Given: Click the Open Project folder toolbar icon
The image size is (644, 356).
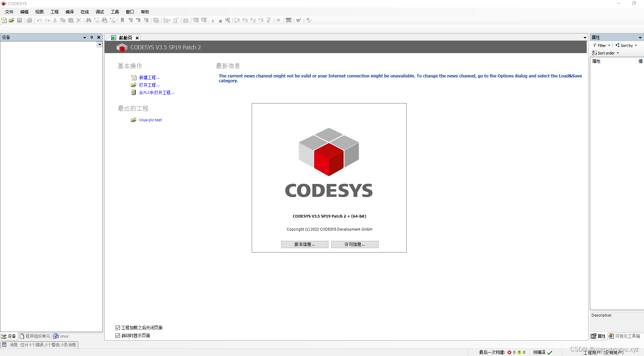Looking at the screenshot, I should [12, 20].
